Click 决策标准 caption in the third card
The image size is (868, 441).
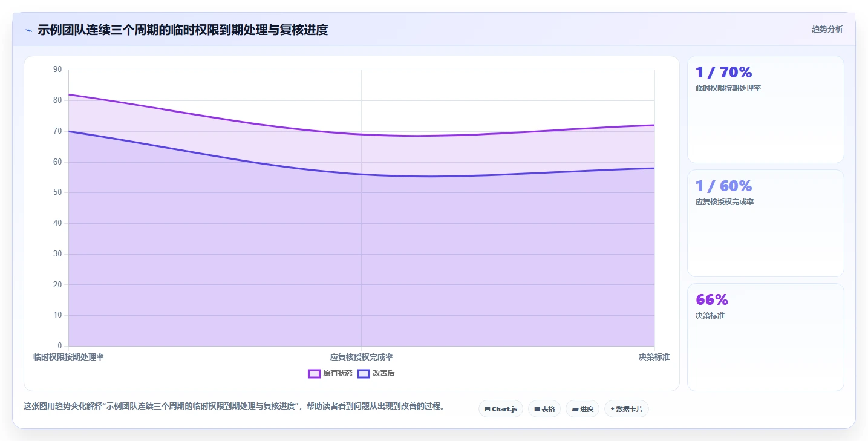coord(710,316)
